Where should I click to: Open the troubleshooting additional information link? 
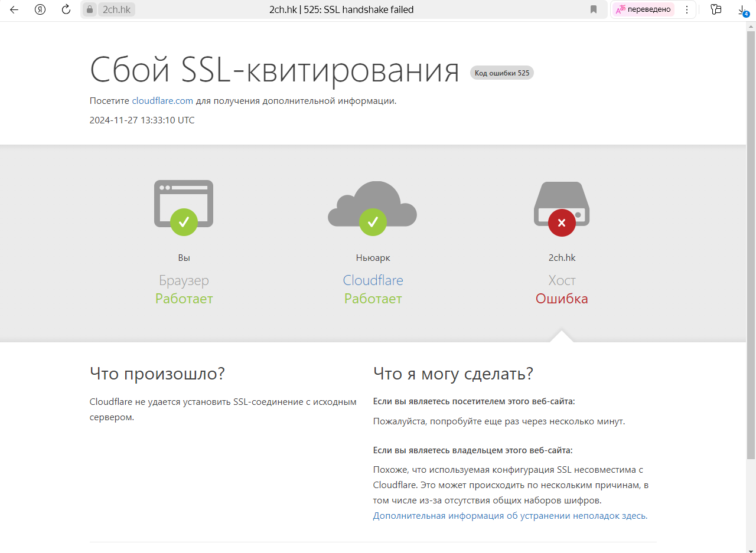(510, 516)
